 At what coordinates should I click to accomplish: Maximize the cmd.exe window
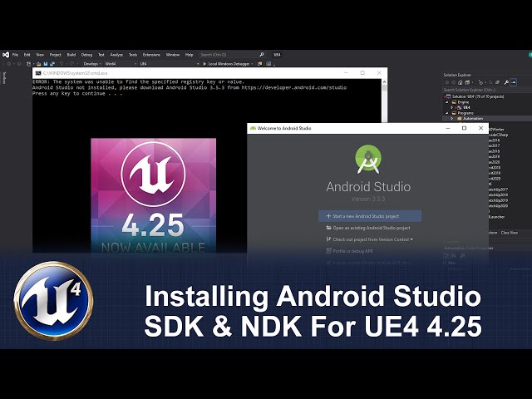pyautogui.click(x=362, y=73)
